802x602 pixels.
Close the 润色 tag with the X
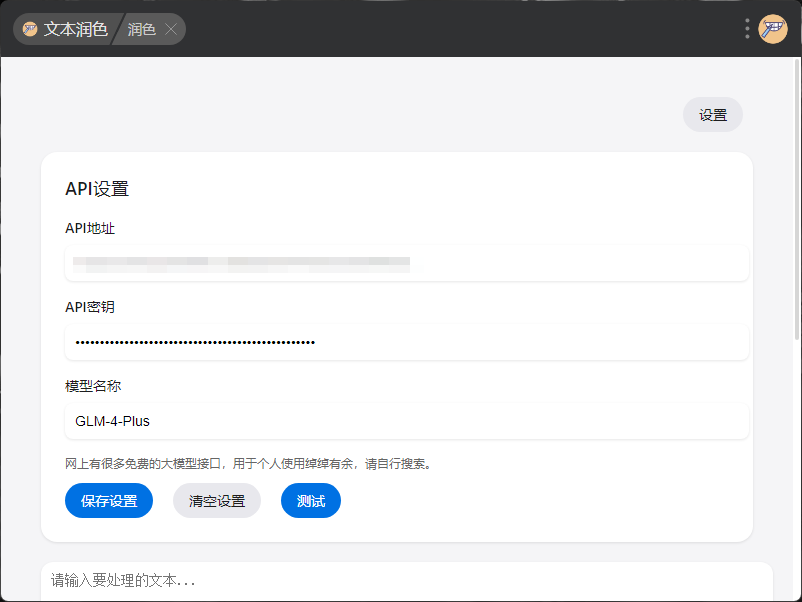[x=171, y=30]
